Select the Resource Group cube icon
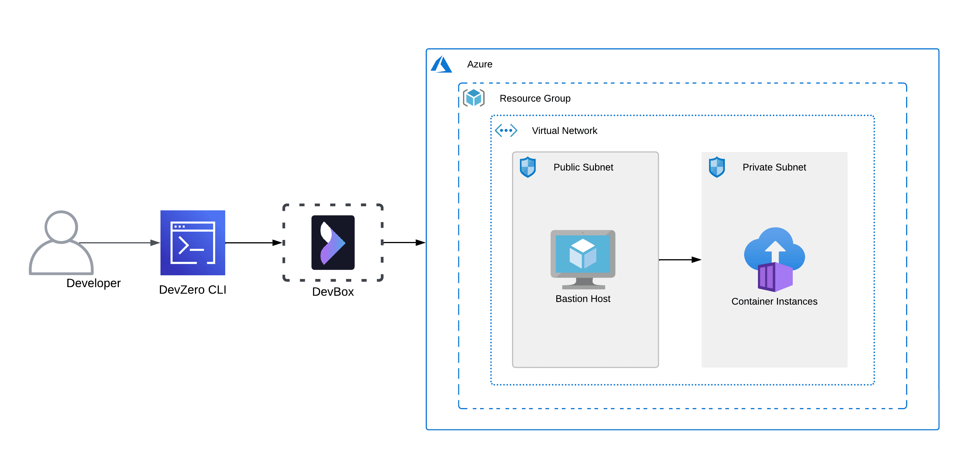The image size is (980, 450). (474, 98)
